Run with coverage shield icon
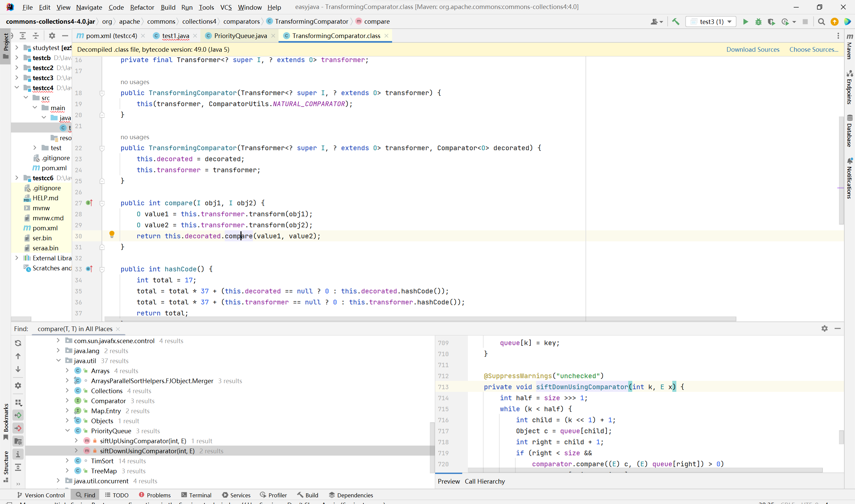 click(771, 22)
